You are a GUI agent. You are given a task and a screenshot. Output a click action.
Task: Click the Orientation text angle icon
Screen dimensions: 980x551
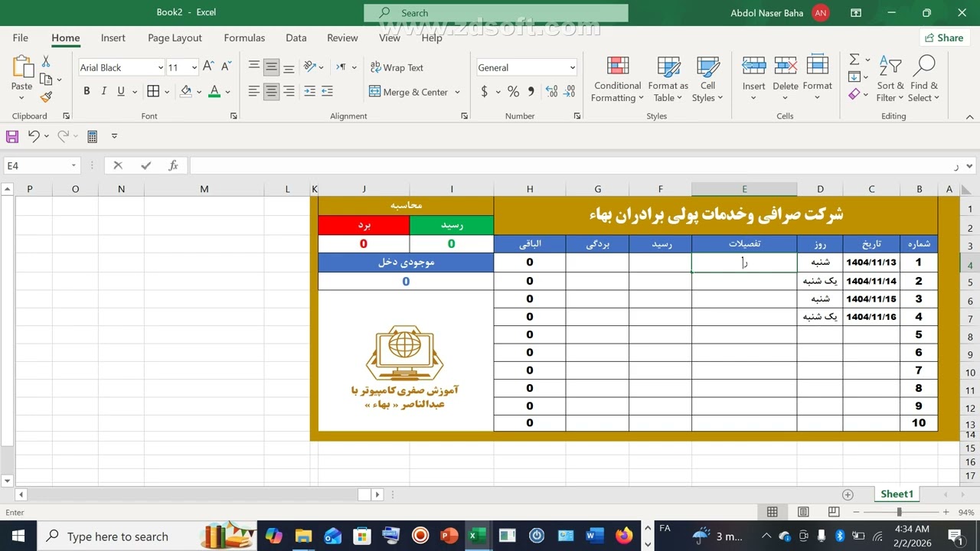pos(309,67)
